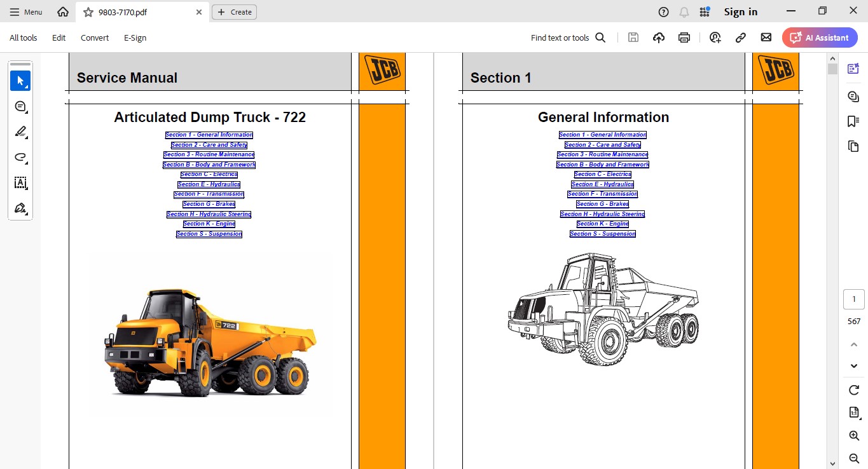This screenshot has width=868, height=469.
Task: Activate the Edit text tool
Action: (x=20, y=182)
